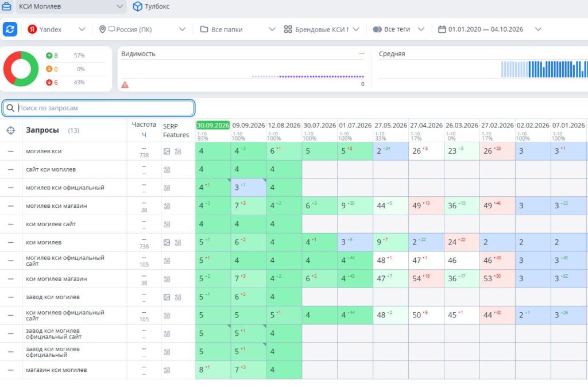
Task: Click the calendar icon next to date range
Action: pyautogui.click(x=442, y=29)
